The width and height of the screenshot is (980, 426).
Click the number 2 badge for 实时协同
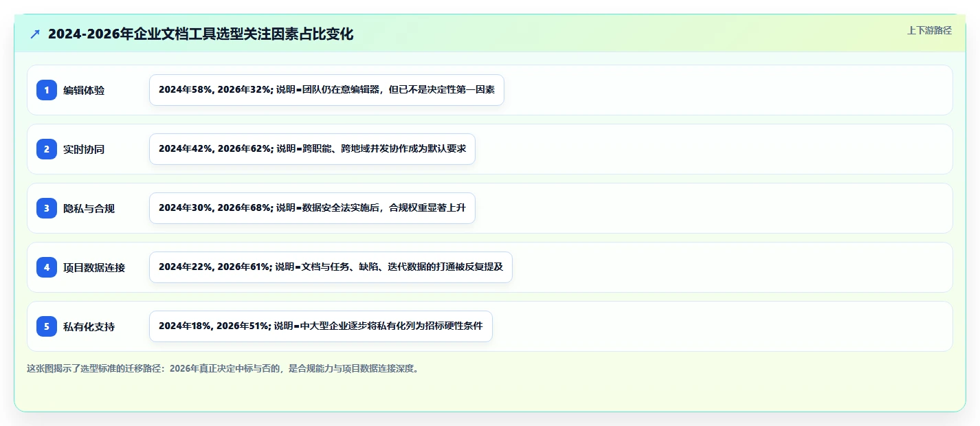pyautogui.click(x=47, y=149)
